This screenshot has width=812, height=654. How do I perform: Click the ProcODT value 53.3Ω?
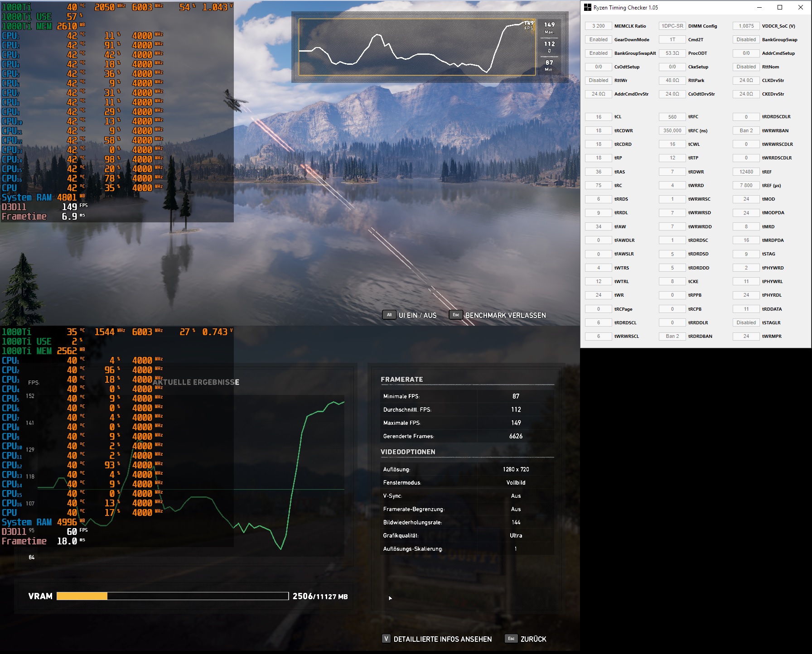(672, 53)
